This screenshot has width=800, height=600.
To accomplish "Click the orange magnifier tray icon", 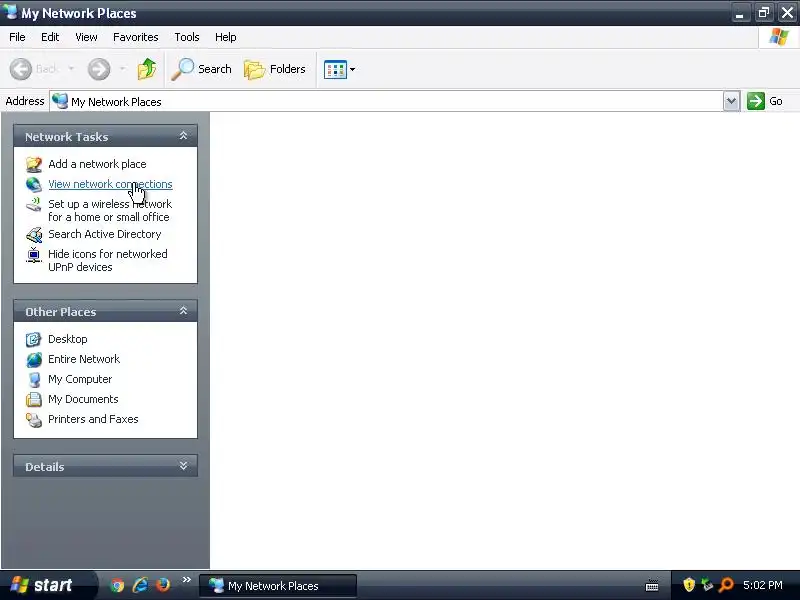I will [726, 585].
